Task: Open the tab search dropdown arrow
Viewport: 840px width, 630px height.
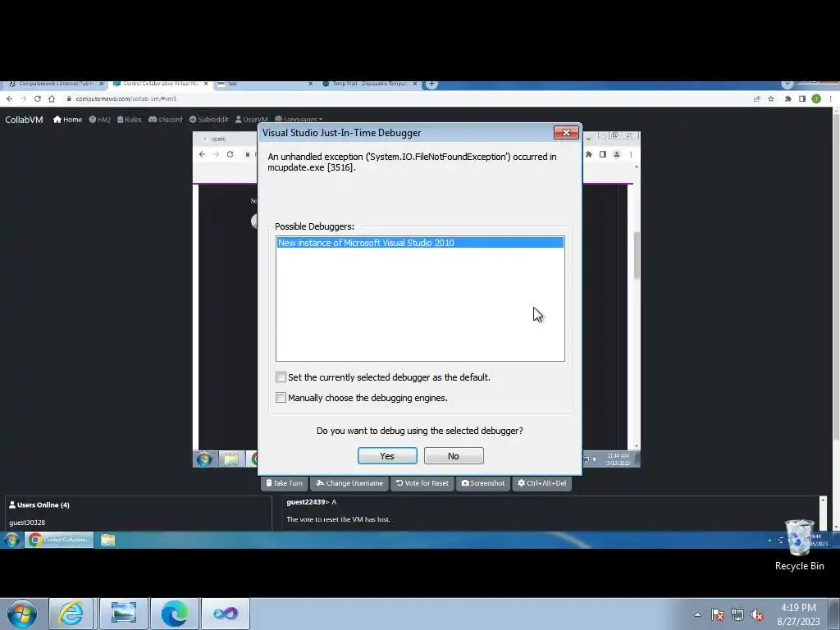Action: pyautogui.click(x=787, y=84)
